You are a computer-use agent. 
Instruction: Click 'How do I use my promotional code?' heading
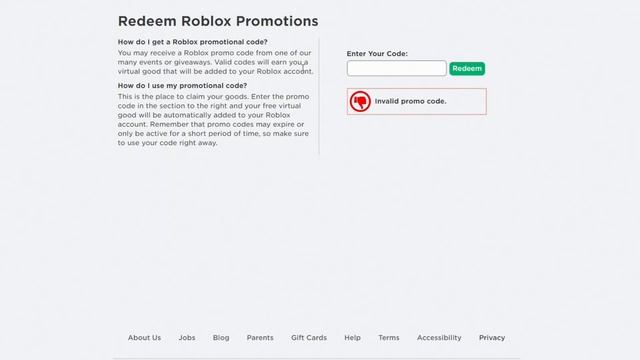[x=182, y=86]
